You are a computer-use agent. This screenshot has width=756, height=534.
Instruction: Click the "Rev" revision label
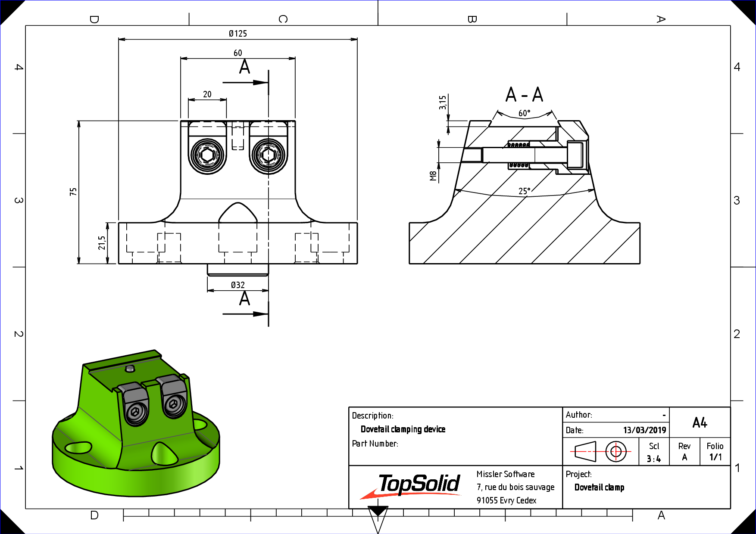(x=684, y=446)
